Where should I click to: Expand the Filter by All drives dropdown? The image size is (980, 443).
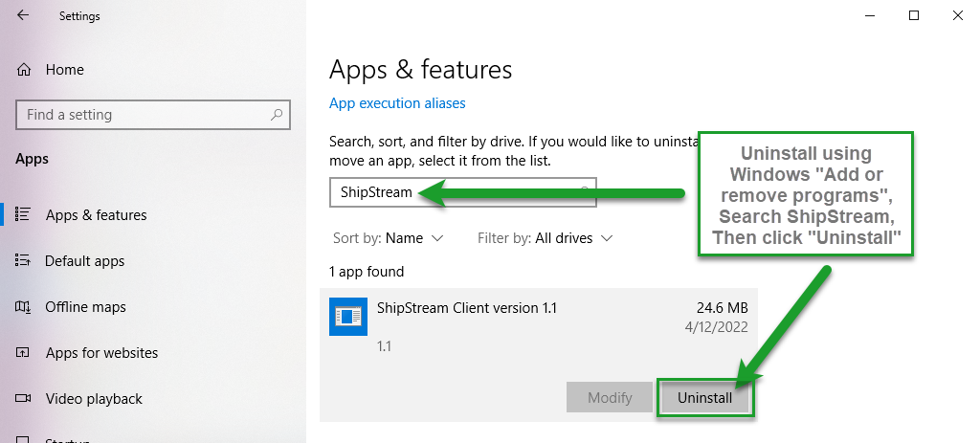pos(545,237)
